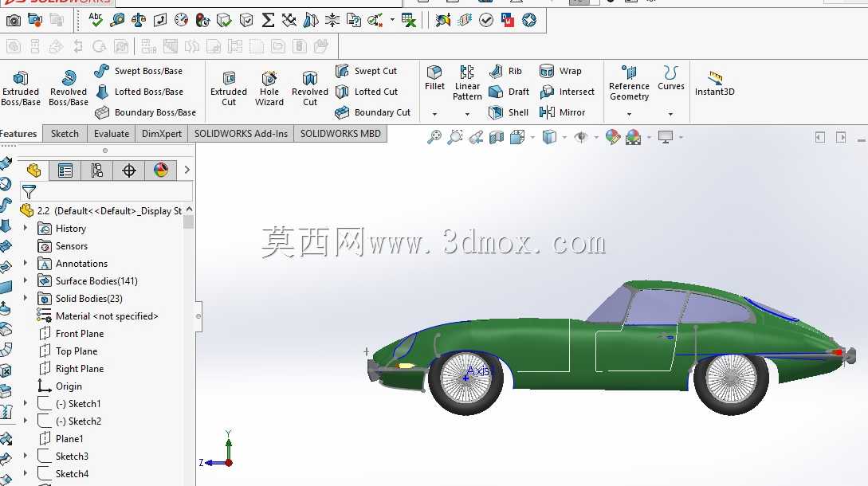Switch to the DimXpert tab
The height and width of the screenshot is (486, 868).
tap(162, 133)
